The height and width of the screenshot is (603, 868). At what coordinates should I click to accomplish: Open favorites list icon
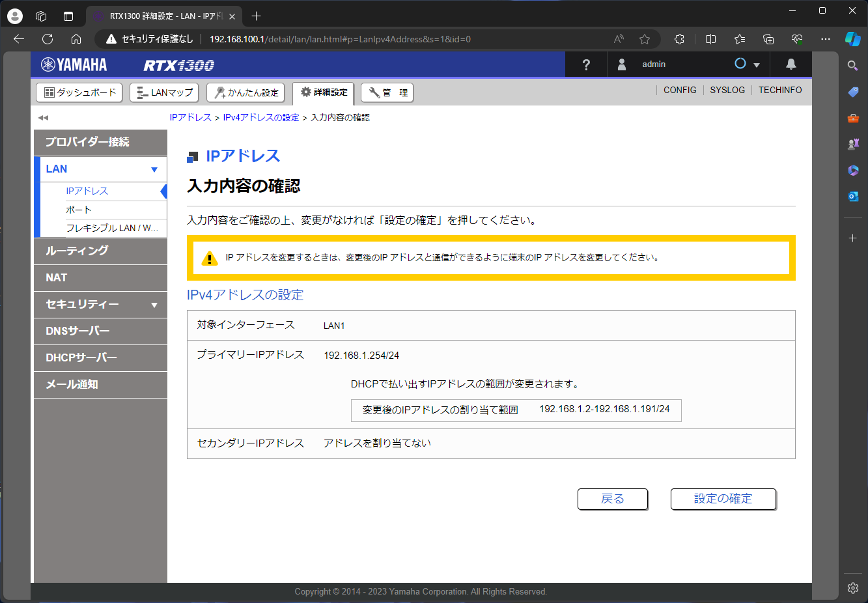[740, 39]
